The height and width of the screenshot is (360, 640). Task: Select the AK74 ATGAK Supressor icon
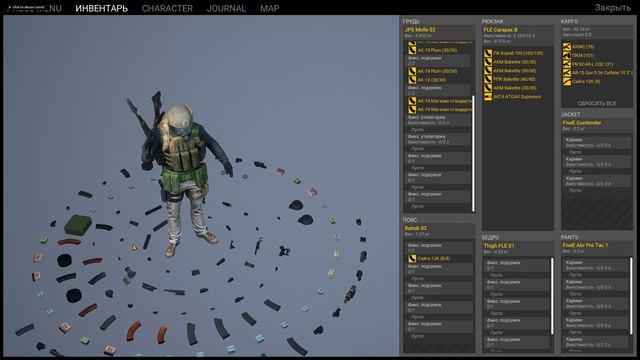pyautogui.click(x=488, y=97)
